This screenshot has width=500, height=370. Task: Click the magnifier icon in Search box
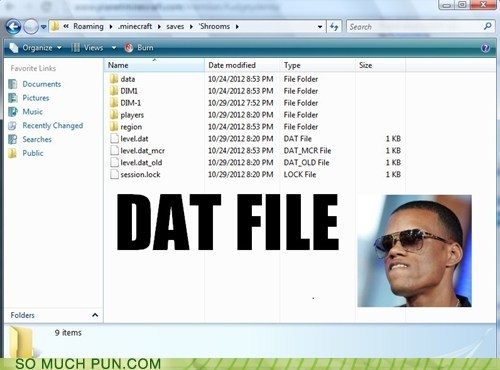click(x=487, y=26)
